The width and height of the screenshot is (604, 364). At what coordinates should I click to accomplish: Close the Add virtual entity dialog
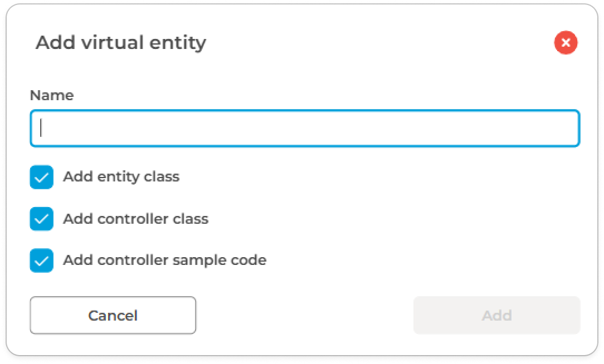(566, 43)
